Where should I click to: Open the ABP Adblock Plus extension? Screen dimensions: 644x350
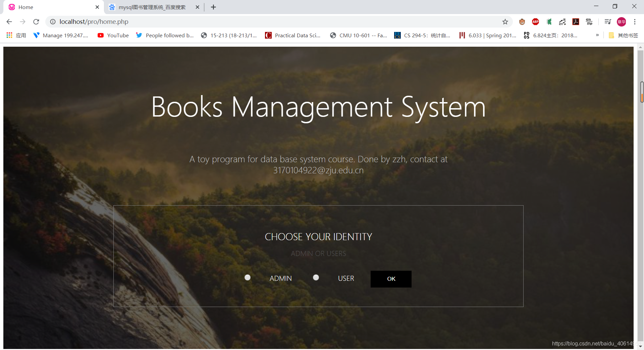535,22
